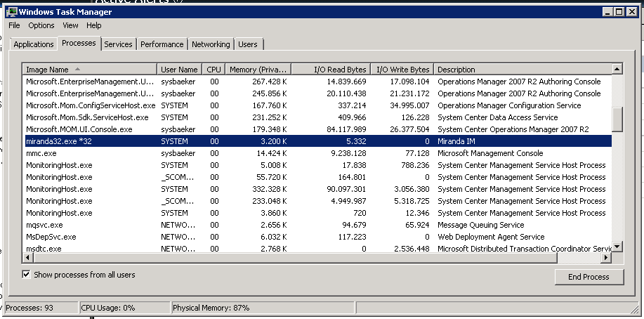The height and width of the screenshot is (319, 644).
Task: Select the Microsoft.MOM.UI.Console.exe process
Action: [318, 129]
